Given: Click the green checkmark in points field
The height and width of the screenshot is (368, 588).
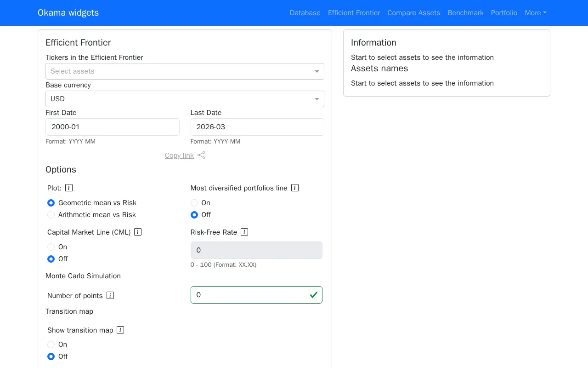Looking at the screenshot, I should tap(314, 295).
